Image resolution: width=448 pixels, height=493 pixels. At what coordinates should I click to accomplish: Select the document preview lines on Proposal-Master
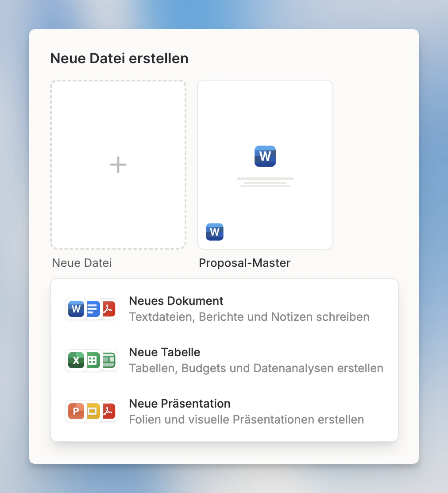tap(265, 181)
